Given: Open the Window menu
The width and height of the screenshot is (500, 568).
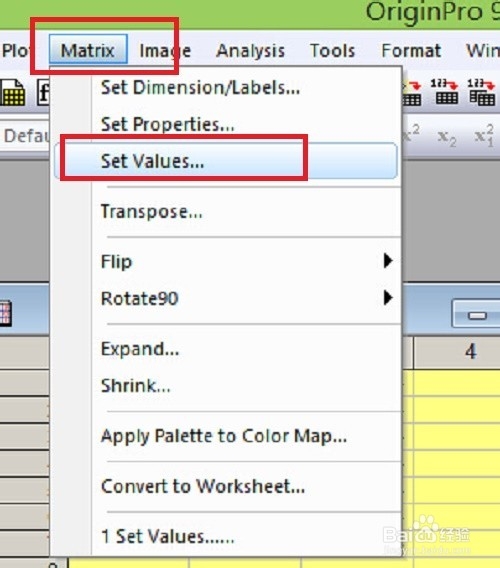Looking at the screenshot, I should pos(483,50).
